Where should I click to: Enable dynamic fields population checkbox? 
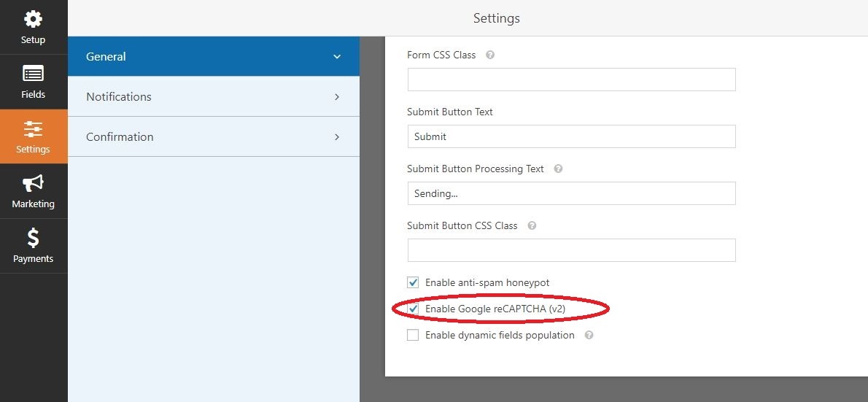(413, 336)
